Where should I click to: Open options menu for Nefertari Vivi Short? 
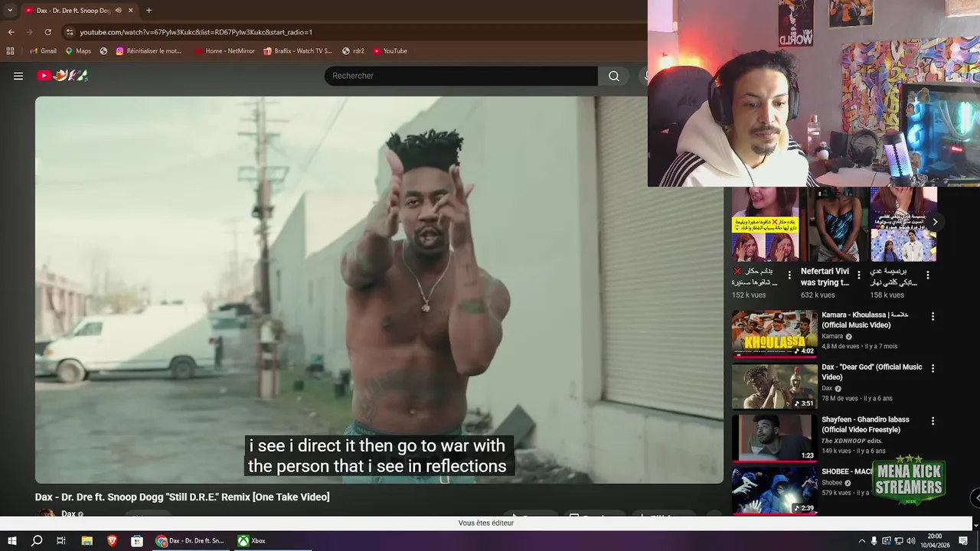pyautogui.click(x=858, y=275)
